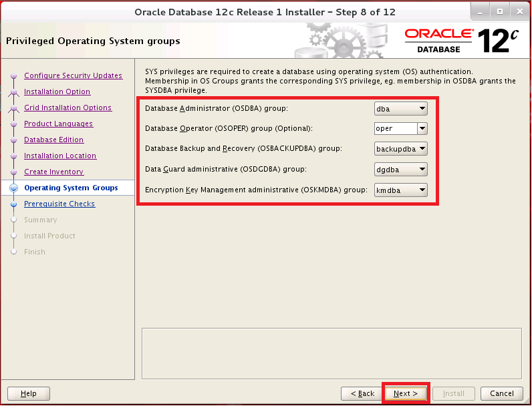532x406 pixels.
Task: Minimize the installer window
Action: click(x=480, y=12)
